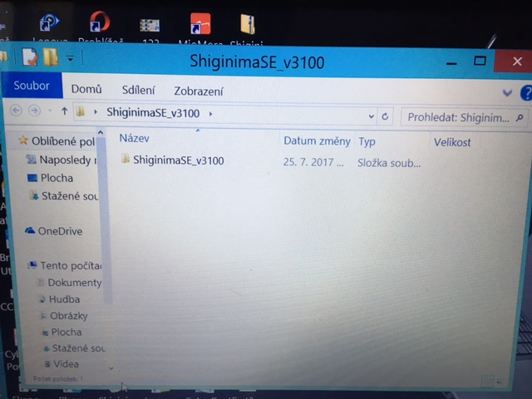Click the Lenovo desktop shortcut icon
Screen dimensions: 532x399
(x=50, y=22)
